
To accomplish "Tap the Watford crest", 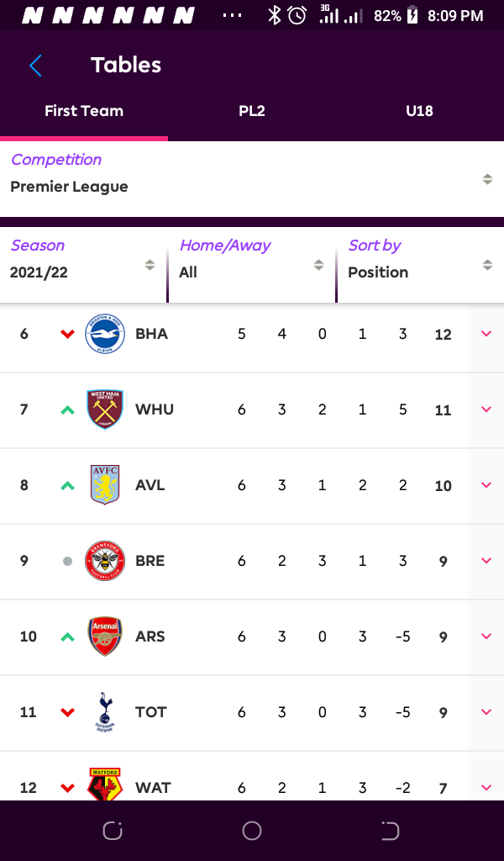I will click(105, 784).
